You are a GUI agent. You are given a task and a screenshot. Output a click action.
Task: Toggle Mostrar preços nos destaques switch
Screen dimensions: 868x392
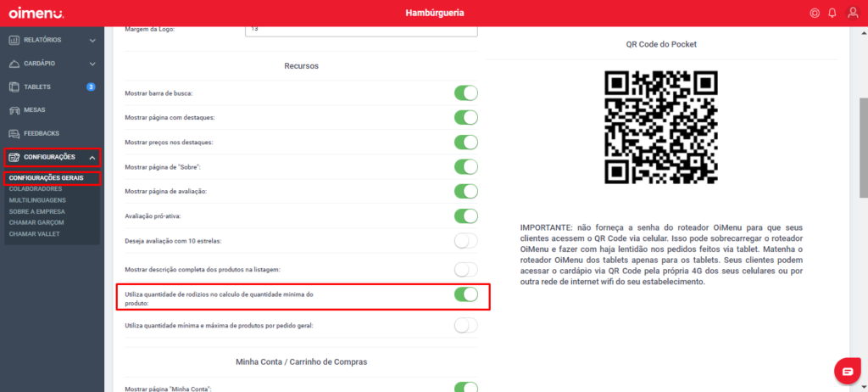[x=465, y=143]
